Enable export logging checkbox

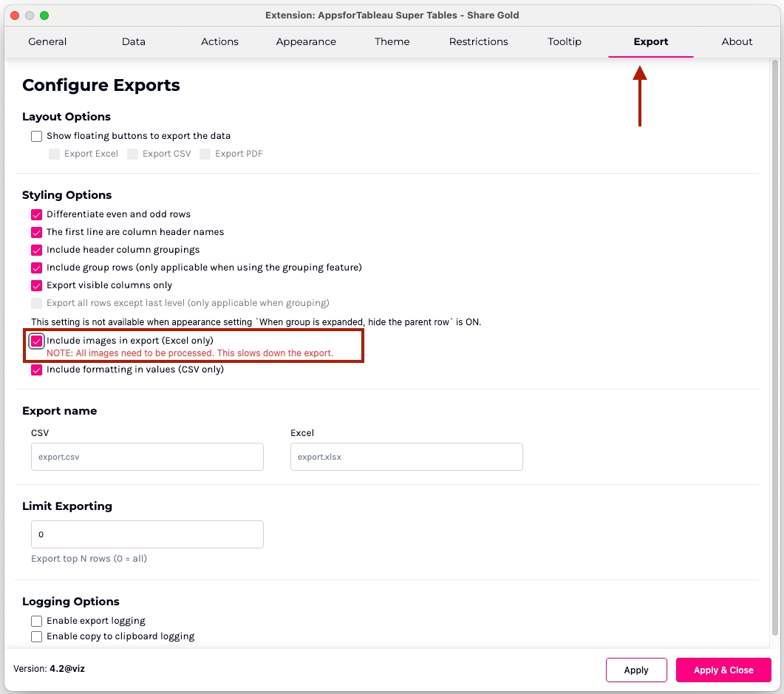(x=37, y=621)
